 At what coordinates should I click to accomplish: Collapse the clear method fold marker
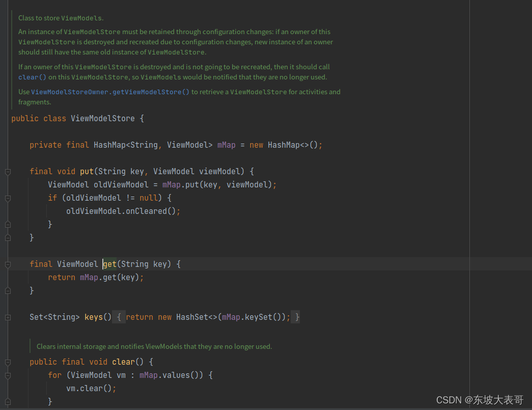point(8,362)
